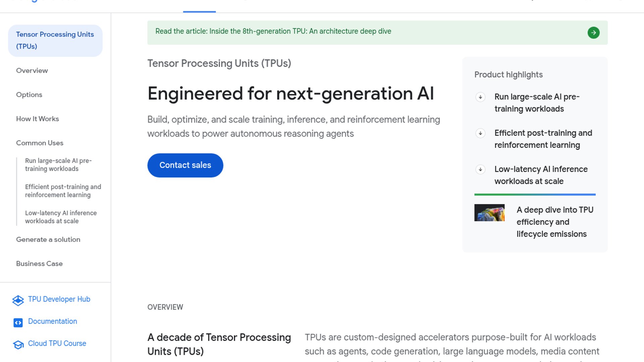Click the green arrow on the article banner
Image resolution: width=644 pixels, height=362 pixels.
pyautogui.click(x=594, y=32)
